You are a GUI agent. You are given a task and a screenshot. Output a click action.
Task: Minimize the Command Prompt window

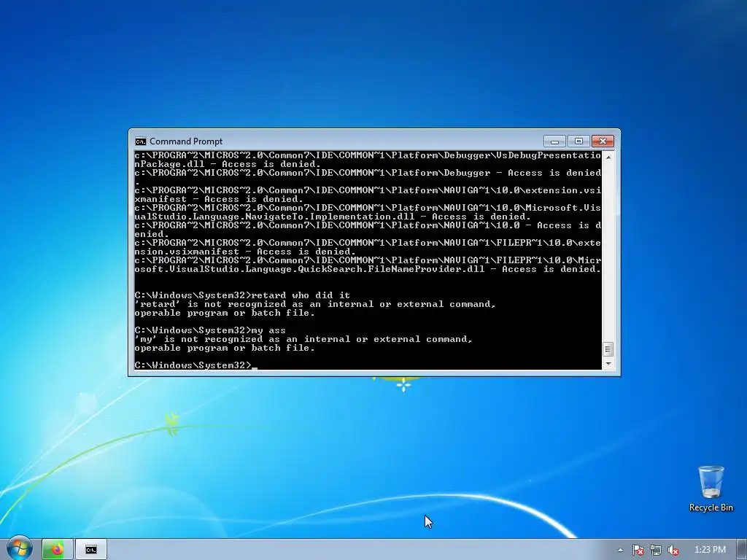point(554,141)
